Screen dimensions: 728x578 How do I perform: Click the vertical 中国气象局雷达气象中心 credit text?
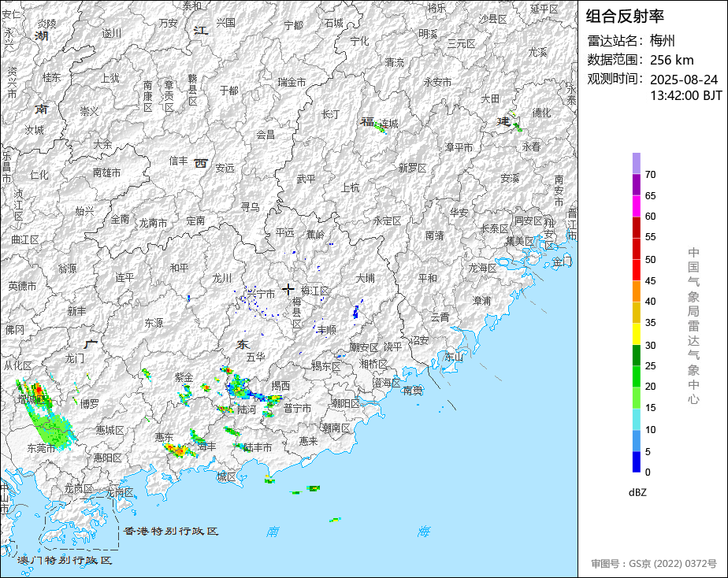point(693,326)
